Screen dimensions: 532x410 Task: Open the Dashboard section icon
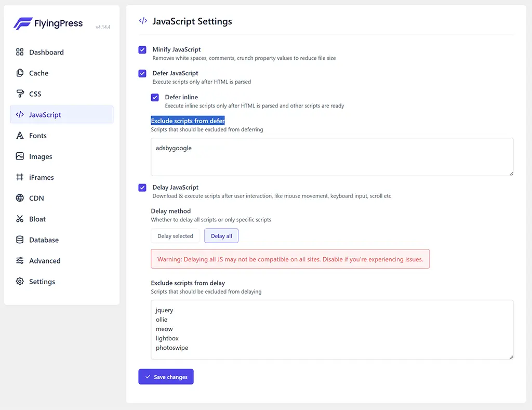[19, 52]
